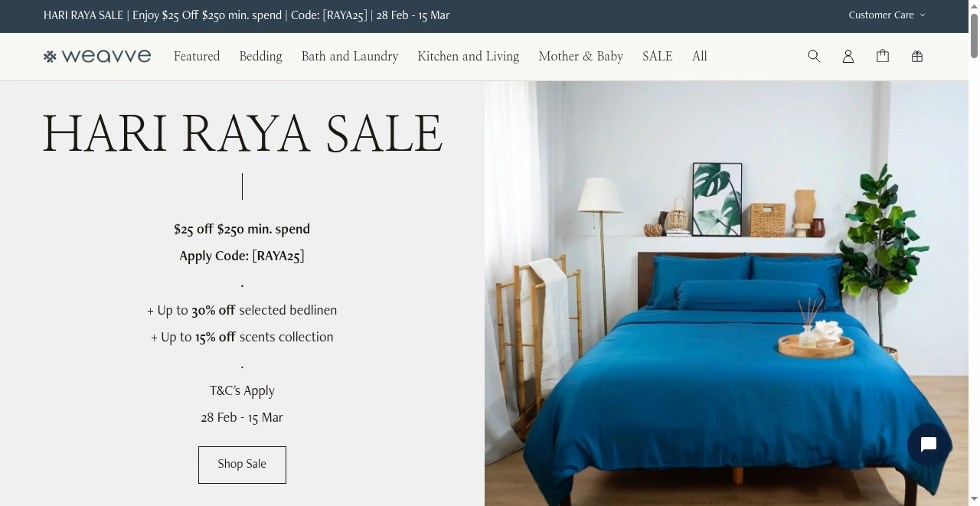
Task: Open the Bath and Laundry menu
Action: coord(350,56)
